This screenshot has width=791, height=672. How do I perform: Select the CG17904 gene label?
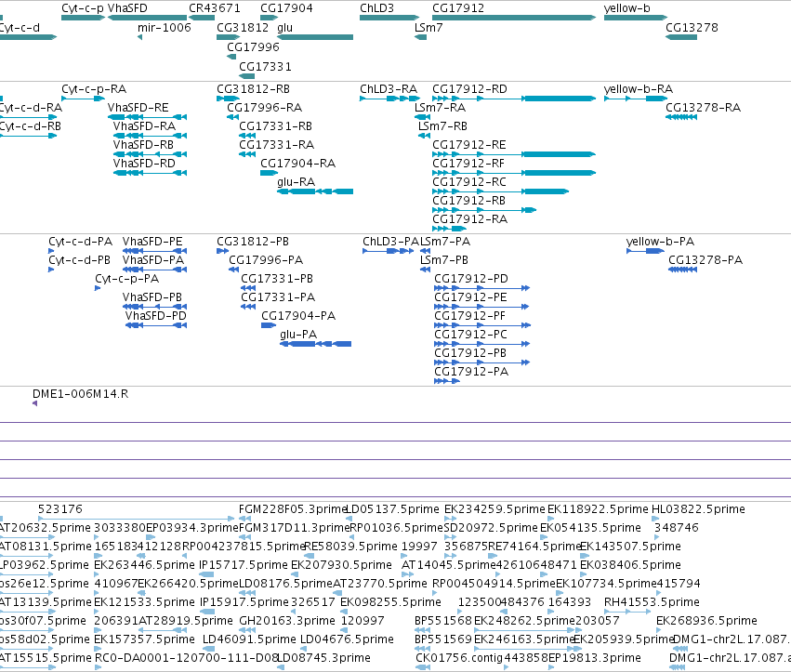(286, 8)
